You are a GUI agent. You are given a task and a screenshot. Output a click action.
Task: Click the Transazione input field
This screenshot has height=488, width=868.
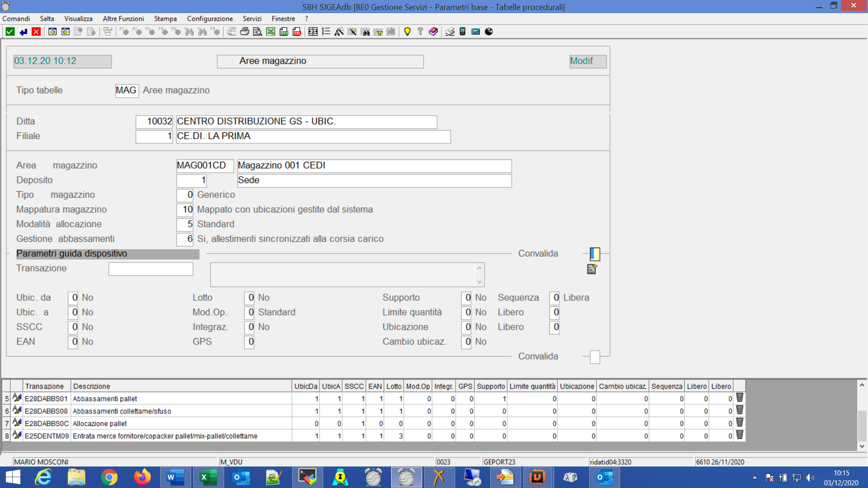(x=151, y=269)
